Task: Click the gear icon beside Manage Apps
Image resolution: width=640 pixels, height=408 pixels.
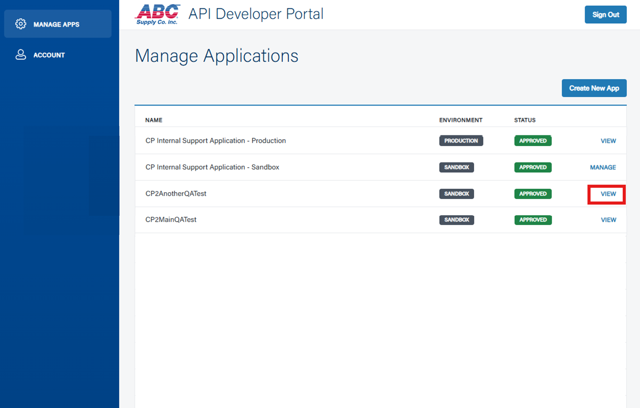Action: point(20,24)
